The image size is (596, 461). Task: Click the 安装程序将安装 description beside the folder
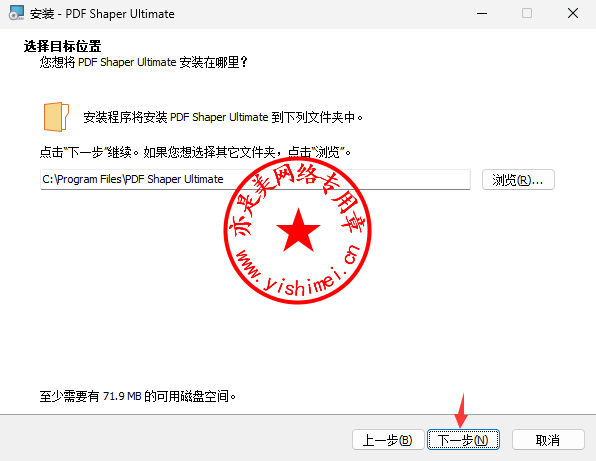[223, 117]
